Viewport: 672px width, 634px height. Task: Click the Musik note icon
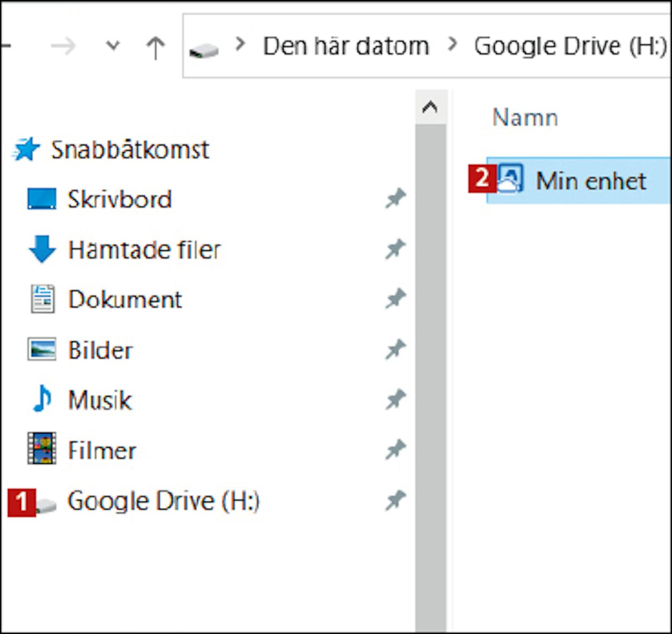point(42,399)
